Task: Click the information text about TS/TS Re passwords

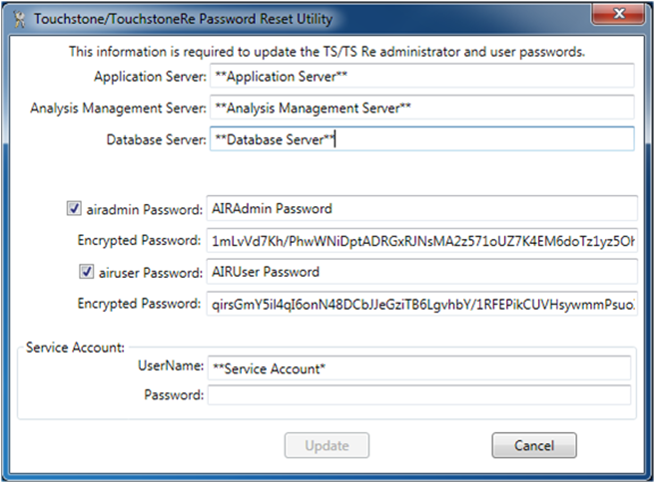Action: 327,51
